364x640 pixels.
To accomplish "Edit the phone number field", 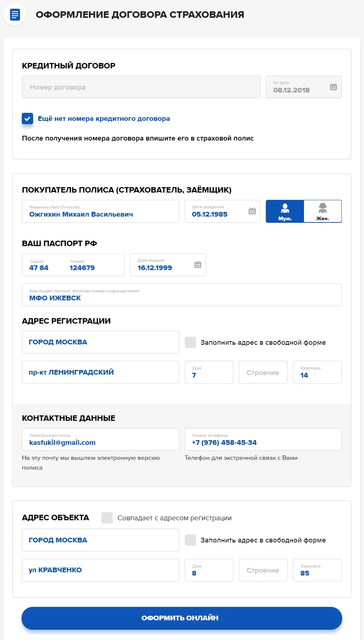I will (263, 439).
